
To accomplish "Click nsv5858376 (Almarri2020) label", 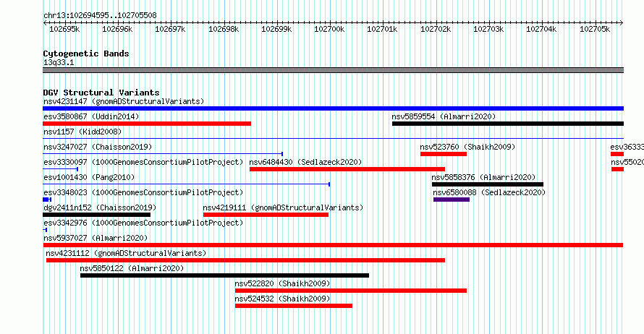I will 483,177.
